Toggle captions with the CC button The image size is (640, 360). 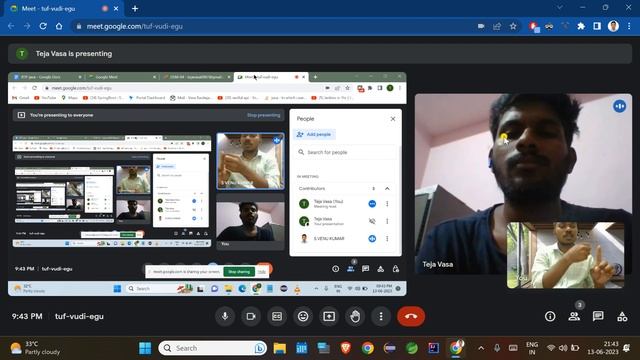pos(277,316)
